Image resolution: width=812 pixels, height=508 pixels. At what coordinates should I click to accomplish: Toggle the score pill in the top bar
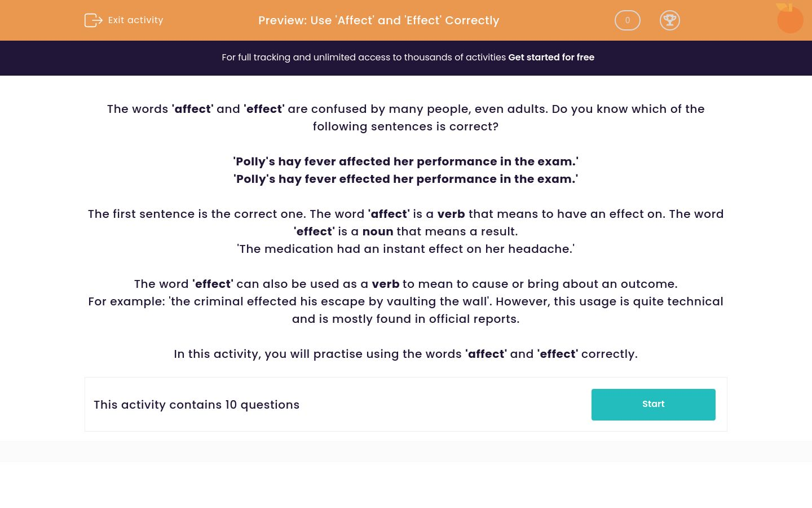[x=627, y=20]
